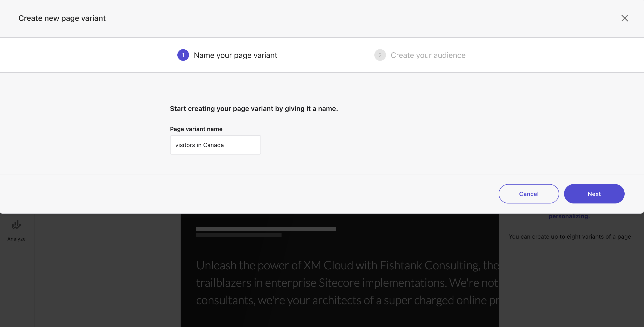Image resolution: width=644 pixels, height=327 pixels.
Task: Click the Page variant name field label
Action: [x=196, y=129]
